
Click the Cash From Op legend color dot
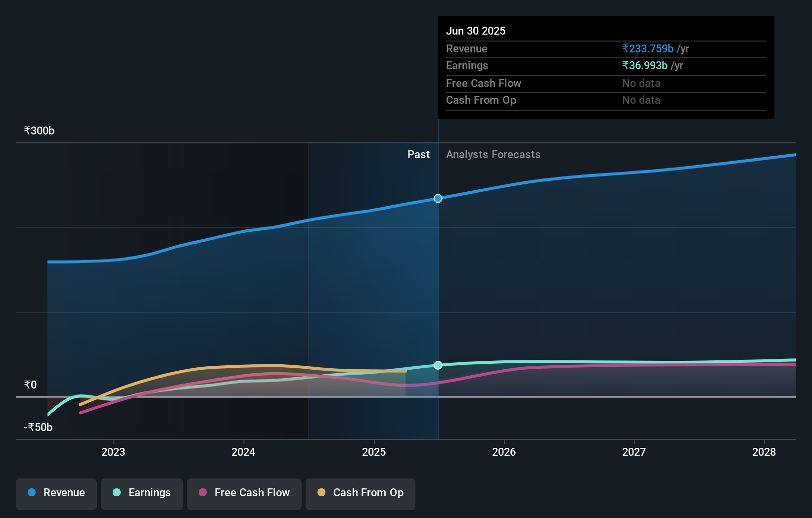pyautogui.click(x=321, y=493)
